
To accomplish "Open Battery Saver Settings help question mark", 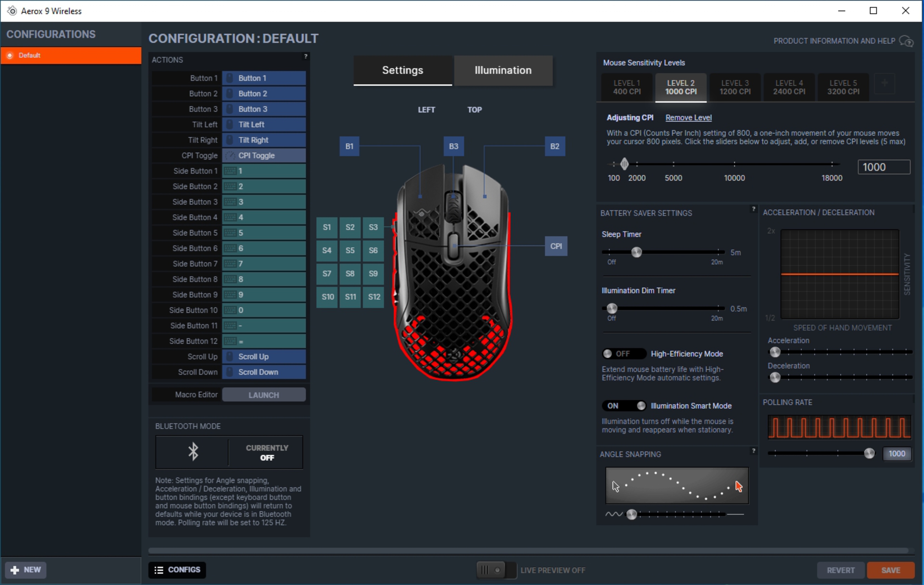I will (753, 209).
